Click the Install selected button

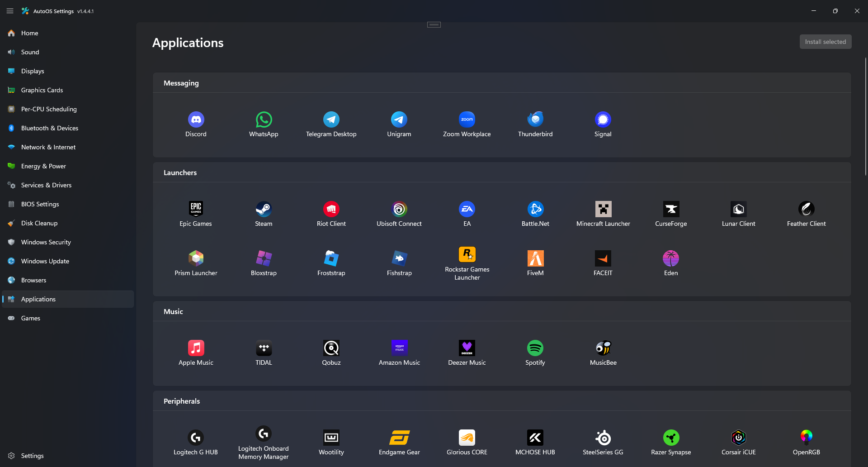click(x=826, y=42)
